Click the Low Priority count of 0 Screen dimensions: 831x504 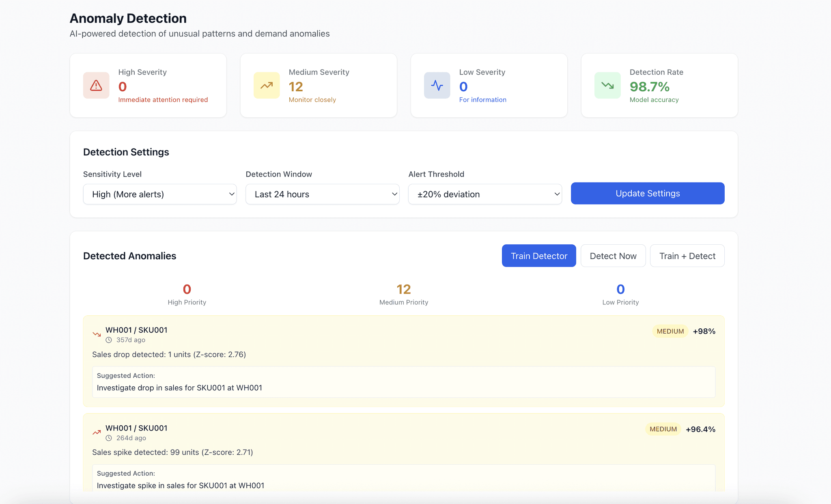pos(620,289)
